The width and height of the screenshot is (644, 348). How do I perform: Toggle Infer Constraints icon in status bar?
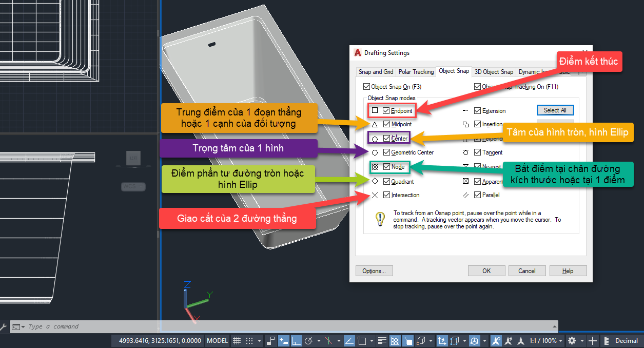(x=270, y=340)
